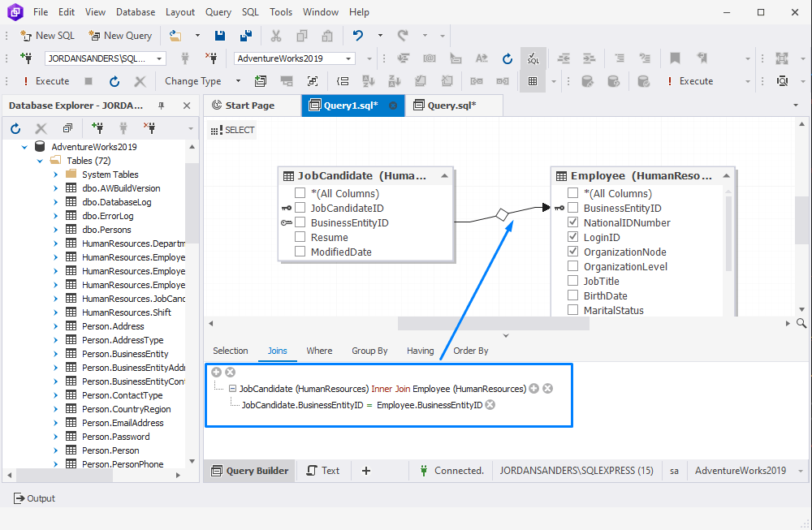
Task: Click the SELECT button above the diagram
Action: tap(231, 129)
